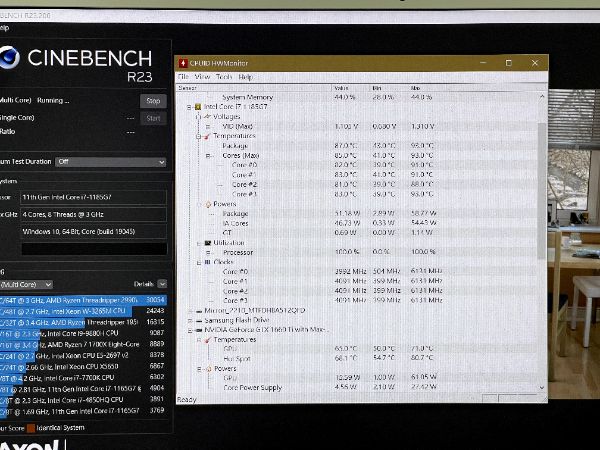
Task: Open the Cinebench Help menu
Action: point(4,28)
